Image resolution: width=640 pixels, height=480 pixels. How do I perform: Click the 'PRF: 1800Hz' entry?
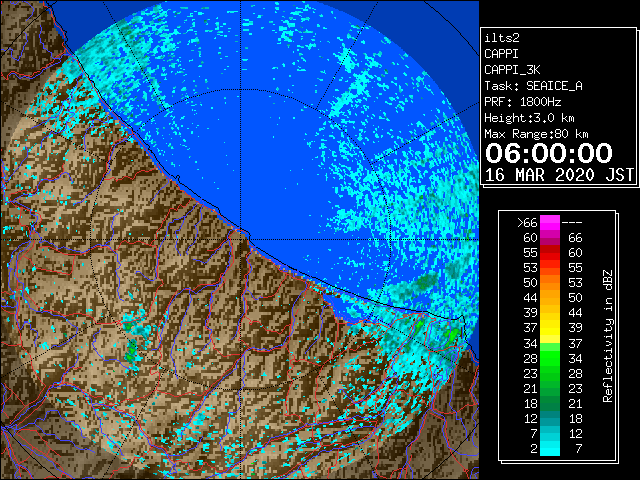522,102
